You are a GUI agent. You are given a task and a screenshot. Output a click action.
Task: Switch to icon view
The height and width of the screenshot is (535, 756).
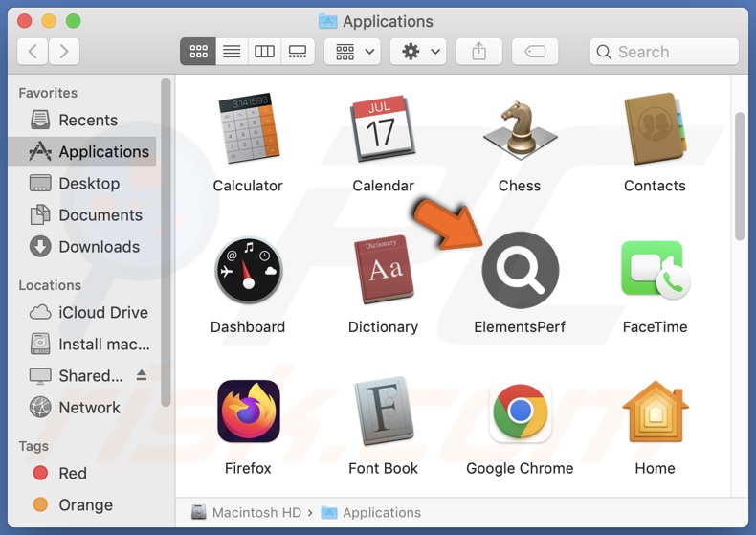(198, 51)
